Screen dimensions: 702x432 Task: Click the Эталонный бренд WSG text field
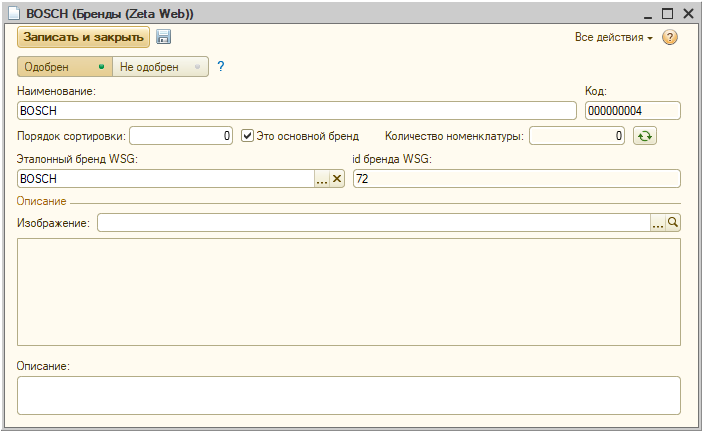point(166,179)
